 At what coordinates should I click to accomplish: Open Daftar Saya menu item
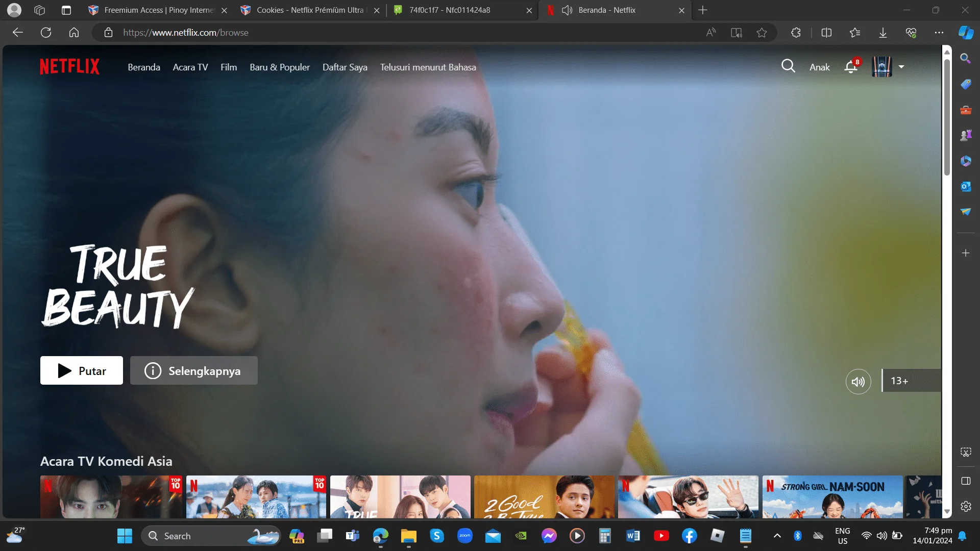345,67
